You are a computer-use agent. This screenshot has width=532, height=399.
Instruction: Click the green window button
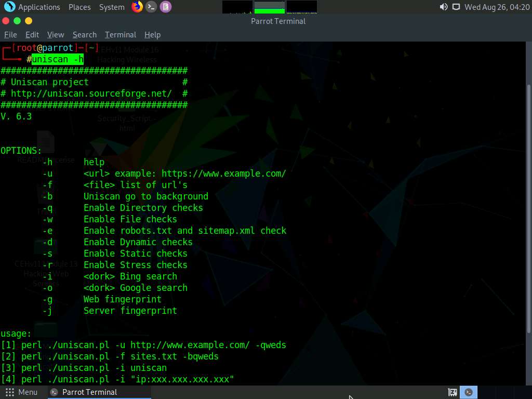click(17, 21)
